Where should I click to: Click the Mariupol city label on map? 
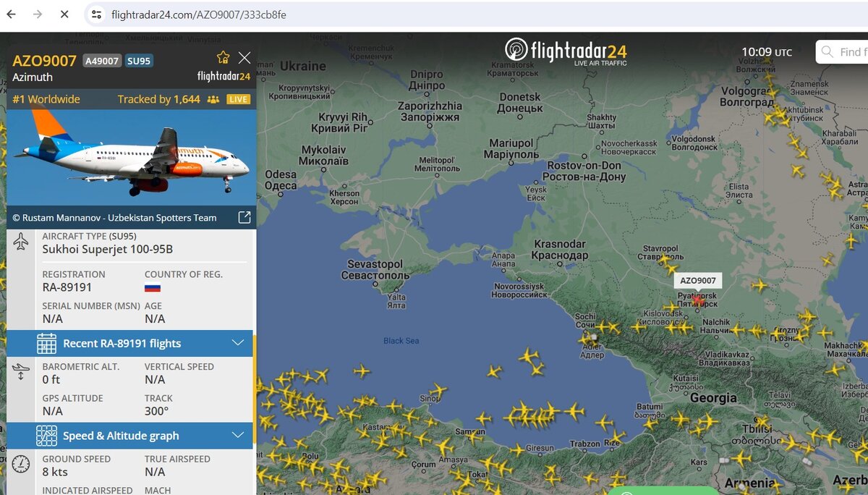coord(511,148)
